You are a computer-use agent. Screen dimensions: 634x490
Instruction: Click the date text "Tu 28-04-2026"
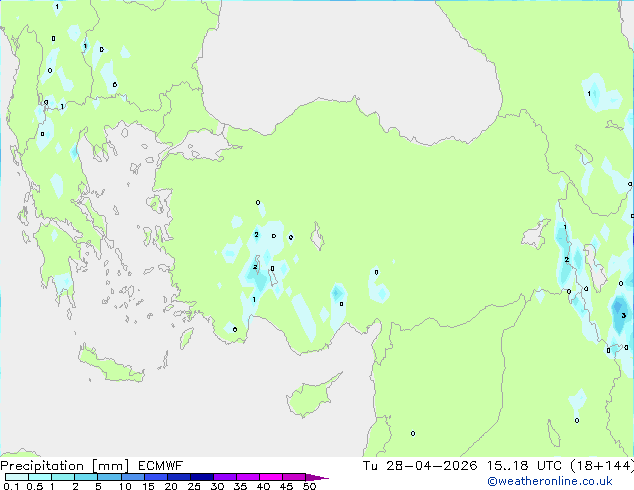(420, 466)
